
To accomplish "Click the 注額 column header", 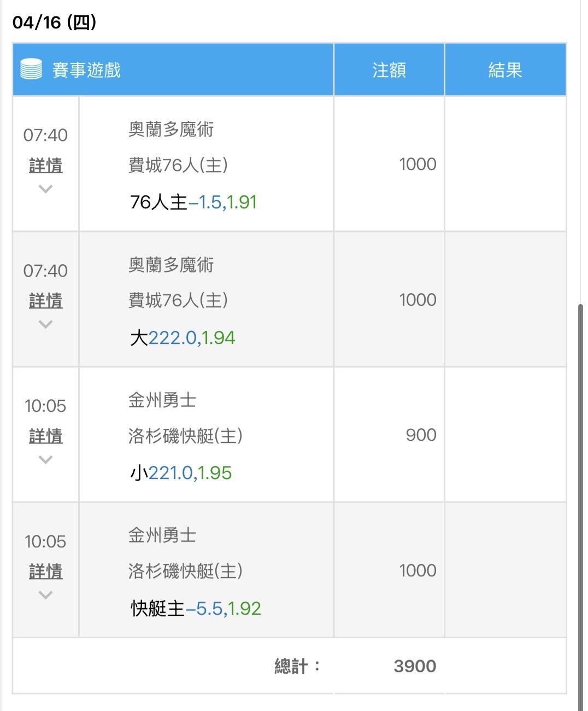I will pos(389,70).
